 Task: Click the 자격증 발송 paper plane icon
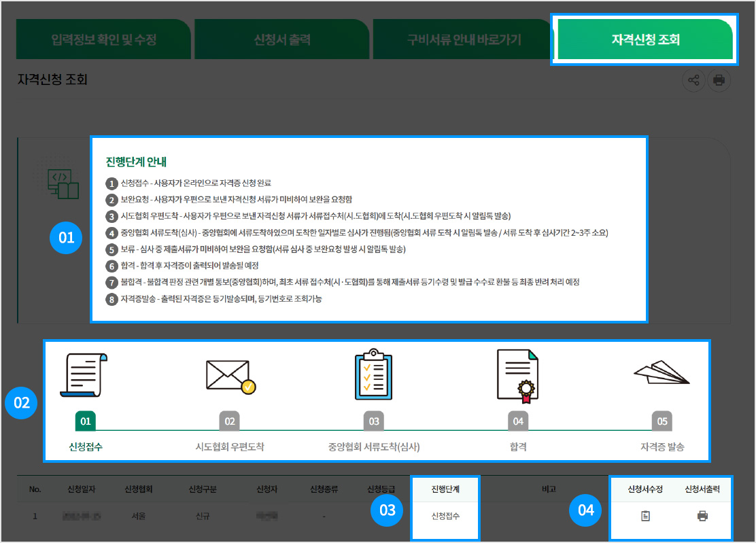coord(661,372)
